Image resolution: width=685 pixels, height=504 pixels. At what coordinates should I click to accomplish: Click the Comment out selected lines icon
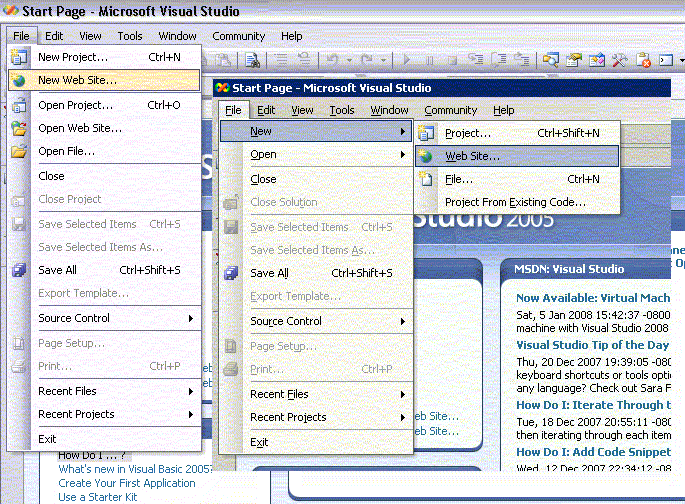click(x=280, y=59)
